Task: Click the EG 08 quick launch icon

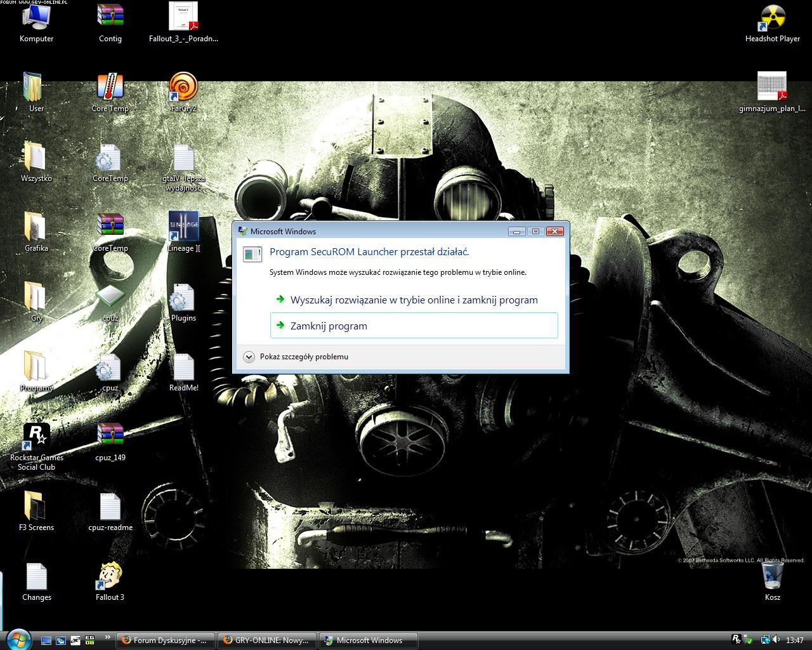Action: pos(90,640)
